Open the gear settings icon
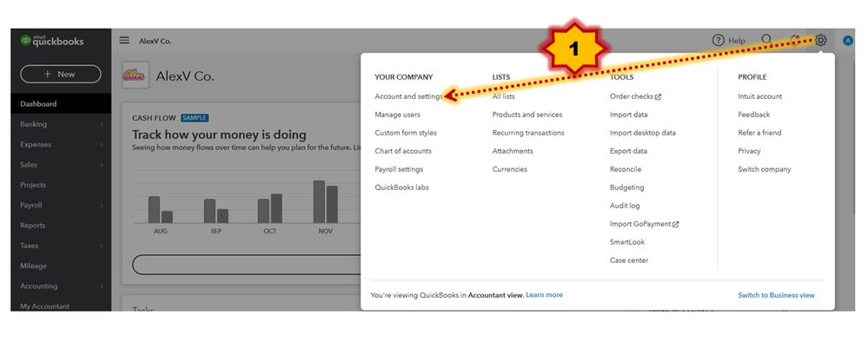Image resolution: width=868 pixels, height=342 pixels. 821,40
